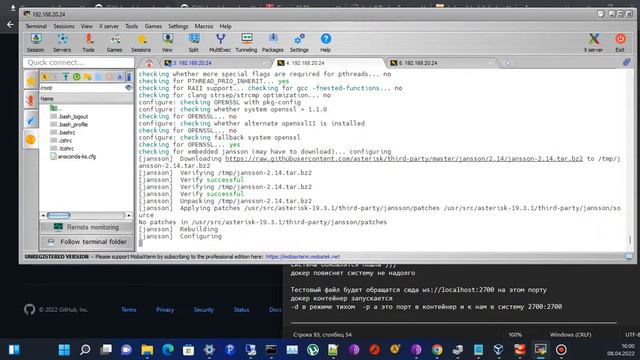This screenshot has height=360, width=640.
Task: Select the anaconda-ks.cfg file
Action: (73, 156)
